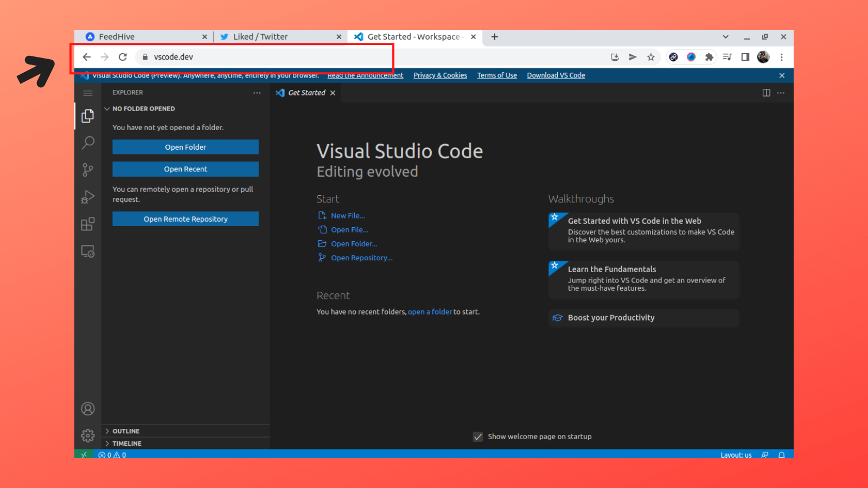Click the Download VS Code link
This screenshot has width=868, height=488.
556,75
